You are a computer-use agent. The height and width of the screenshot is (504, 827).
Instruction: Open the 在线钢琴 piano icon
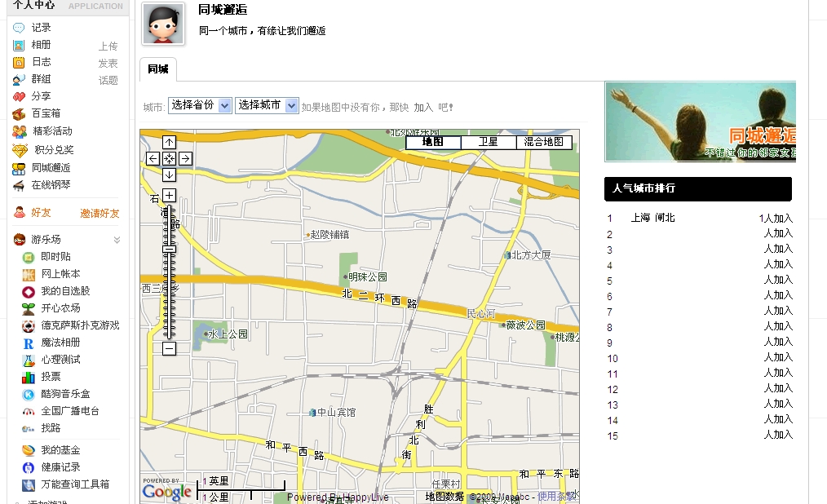coord(19,186)
